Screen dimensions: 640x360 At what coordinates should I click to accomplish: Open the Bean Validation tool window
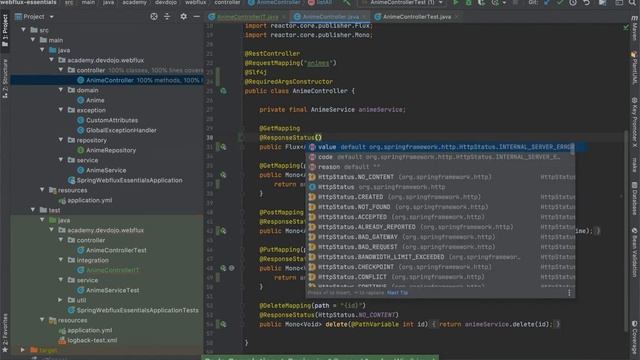635,252
